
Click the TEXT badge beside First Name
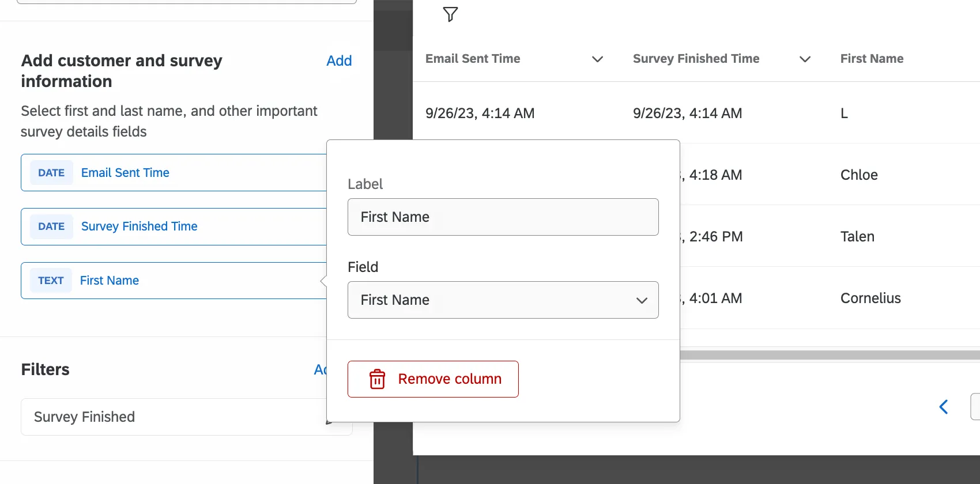coord(51,281)
